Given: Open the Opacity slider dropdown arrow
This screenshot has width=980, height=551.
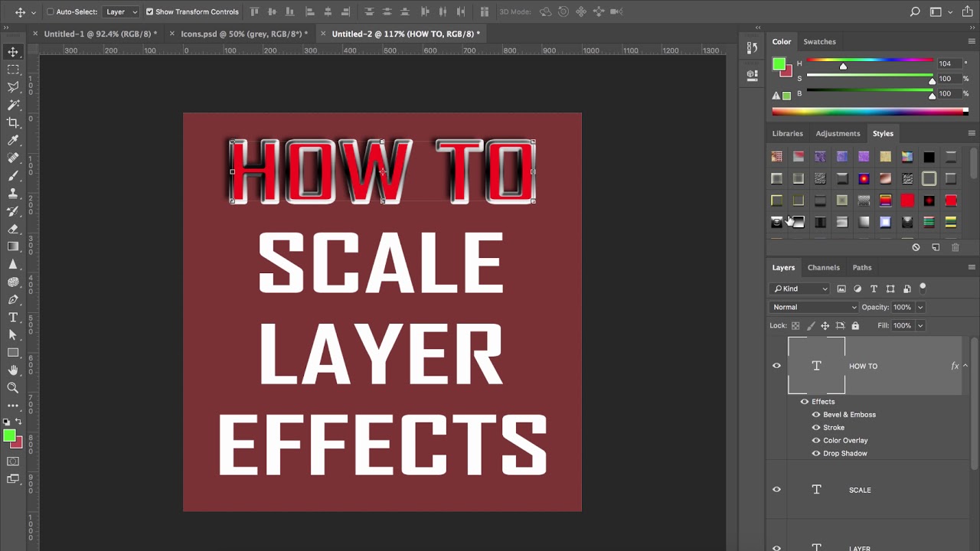Looking at the screenshot, I should coord(920,307).
